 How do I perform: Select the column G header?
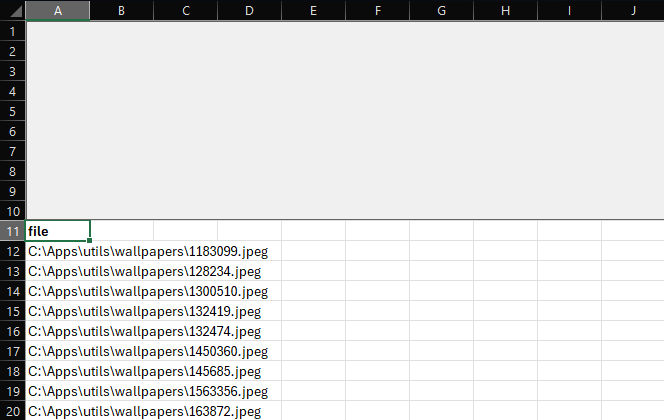click(441, 10)
